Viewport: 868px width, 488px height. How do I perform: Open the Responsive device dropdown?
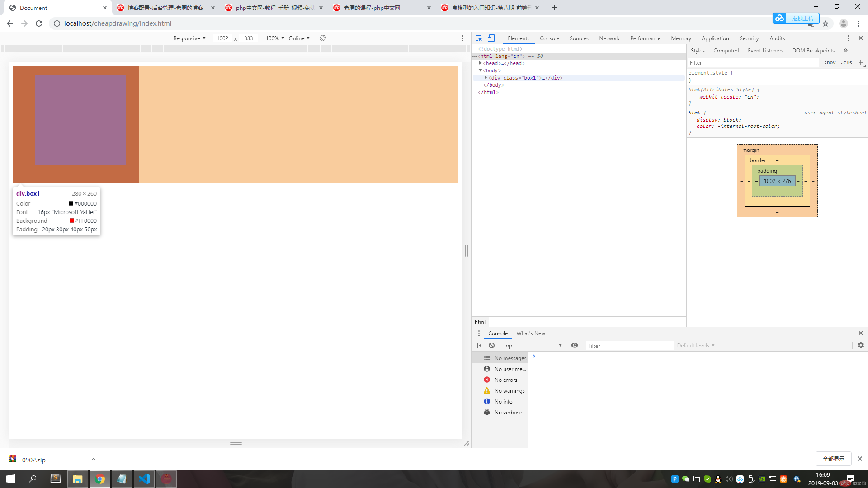click(189, 38)
